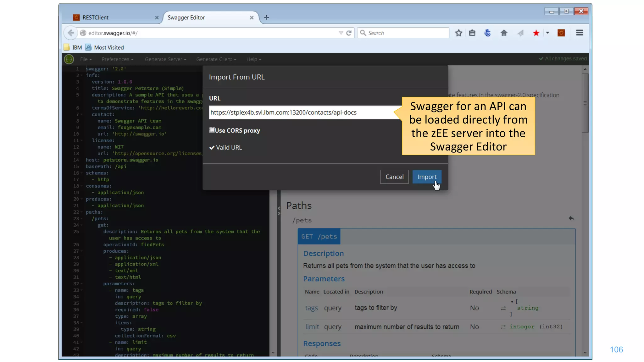The image size is (644, 362).
Task: Collapse the info fold at line 2
Action: [82, 75]
